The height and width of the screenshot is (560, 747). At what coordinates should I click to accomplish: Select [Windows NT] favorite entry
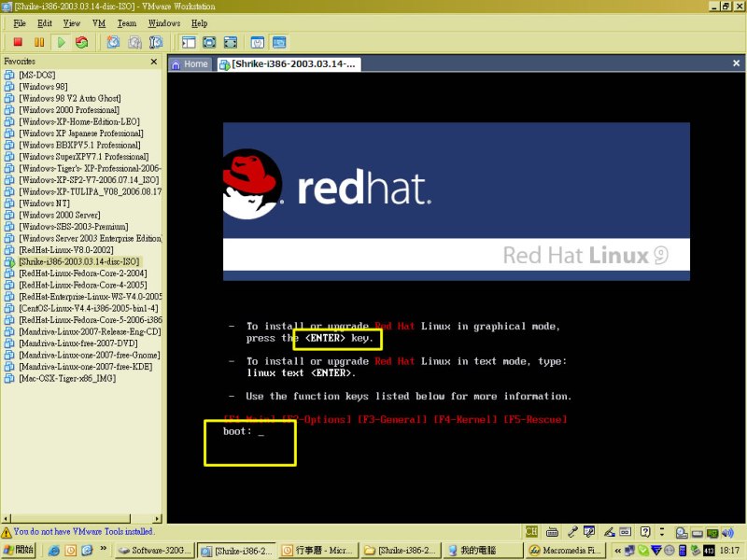[44, 203]
